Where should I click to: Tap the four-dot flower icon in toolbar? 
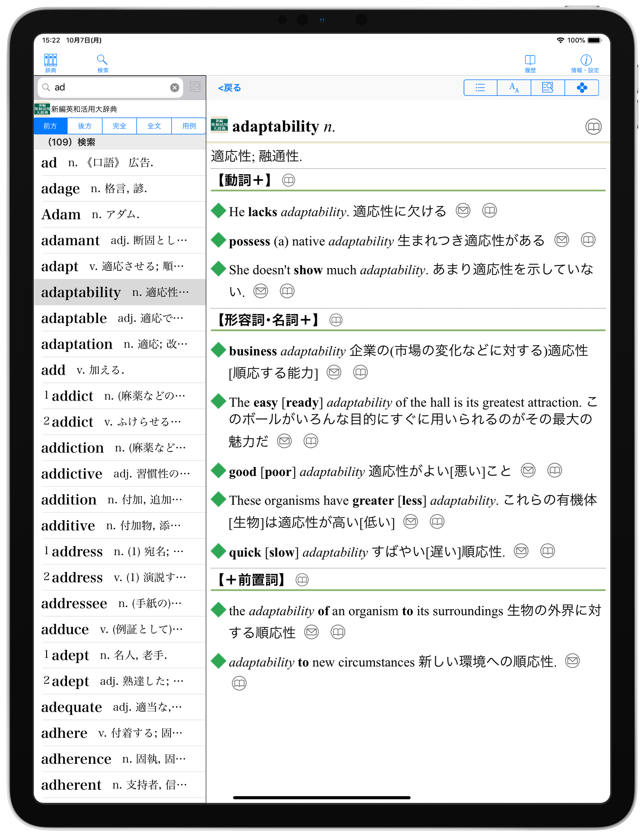581,88
